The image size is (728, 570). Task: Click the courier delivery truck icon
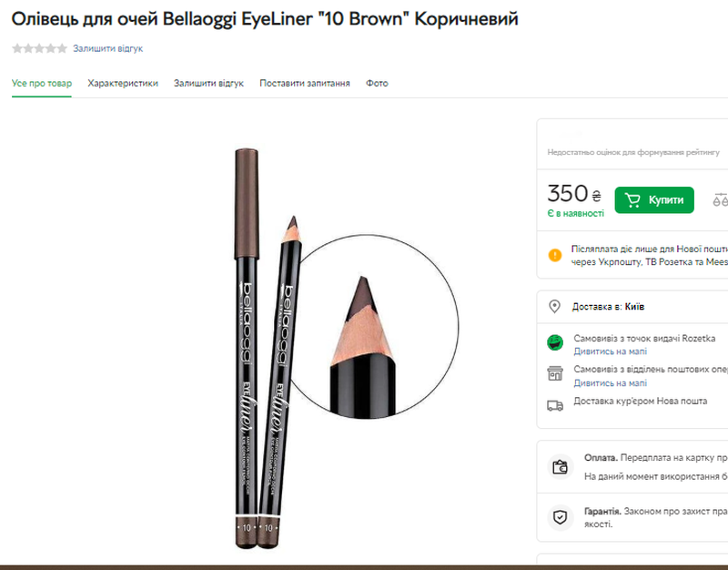pyautogui.click(x=555, y=405)
